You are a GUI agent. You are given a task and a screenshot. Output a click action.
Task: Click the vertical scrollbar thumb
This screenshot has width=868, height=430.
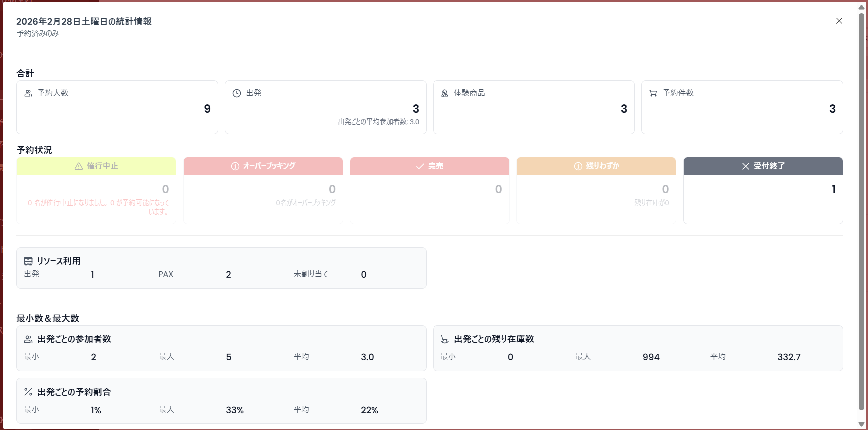tap(861, 210)
